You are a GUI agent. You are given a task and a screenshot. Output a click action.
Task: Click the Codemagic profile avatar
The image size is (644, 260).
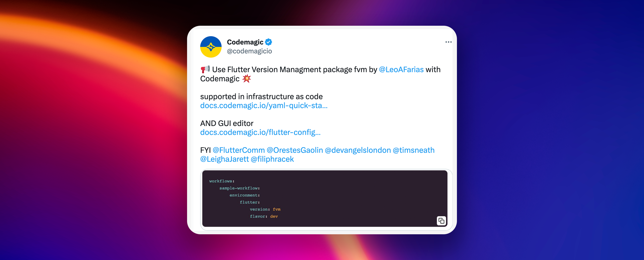click(x=211, y=47)
